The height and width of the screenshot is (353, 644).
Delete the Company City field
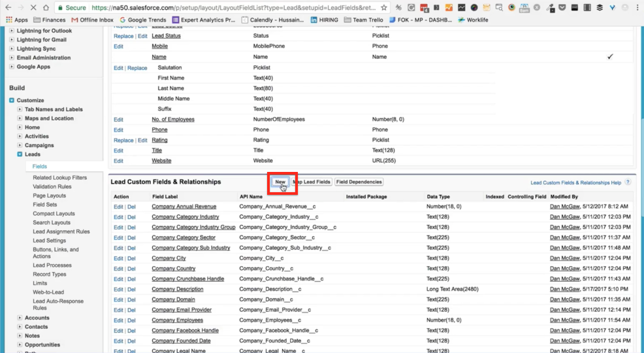pyautogui.click(x=131, y=258)
